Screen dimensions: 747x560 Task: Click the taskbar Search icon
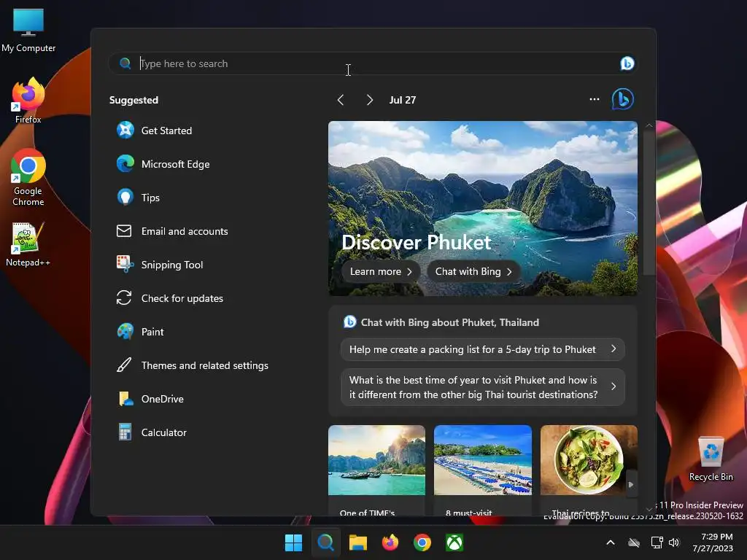[x=326, y=542]
